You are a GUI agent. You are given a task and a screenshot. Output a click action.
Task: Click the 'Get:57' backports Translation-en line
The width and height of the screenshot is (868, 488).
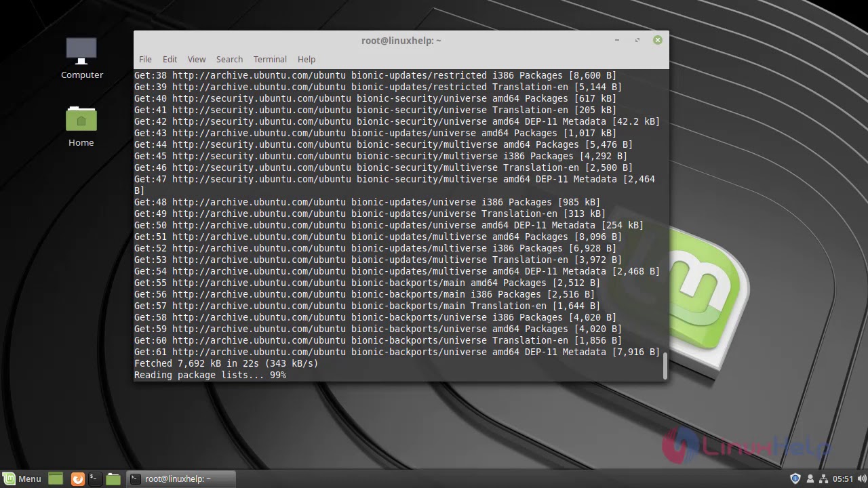click(367, 306)
